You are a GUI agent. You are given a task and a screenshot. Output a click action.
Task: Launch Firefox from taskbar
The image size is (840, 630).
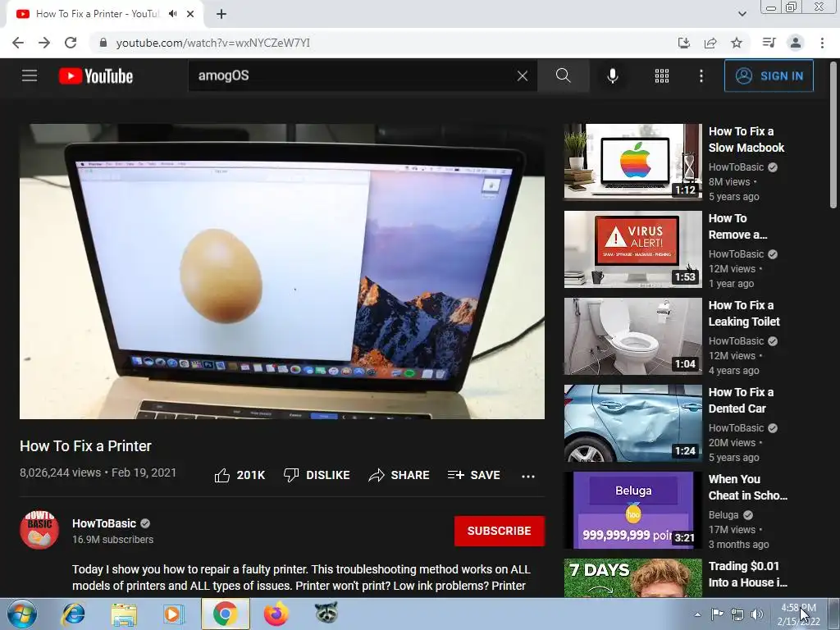(x=276, y=614)
